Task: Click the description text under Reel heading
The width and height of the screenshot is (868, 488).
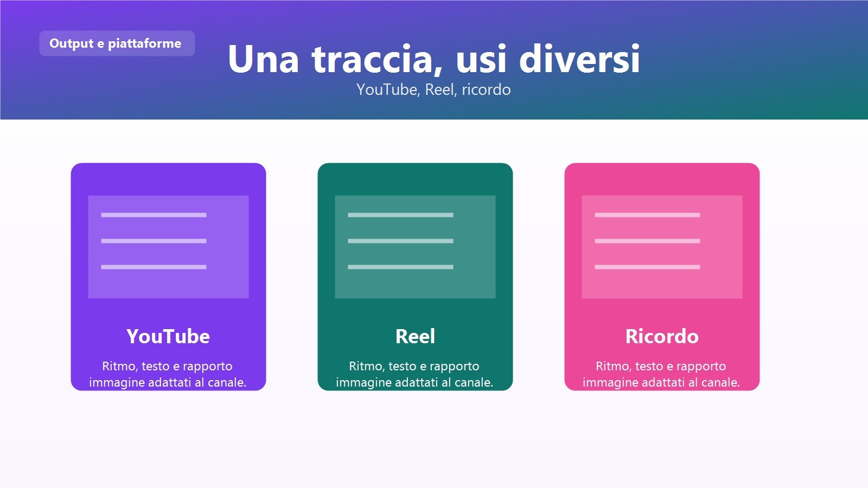Action: tap(414, 374)
